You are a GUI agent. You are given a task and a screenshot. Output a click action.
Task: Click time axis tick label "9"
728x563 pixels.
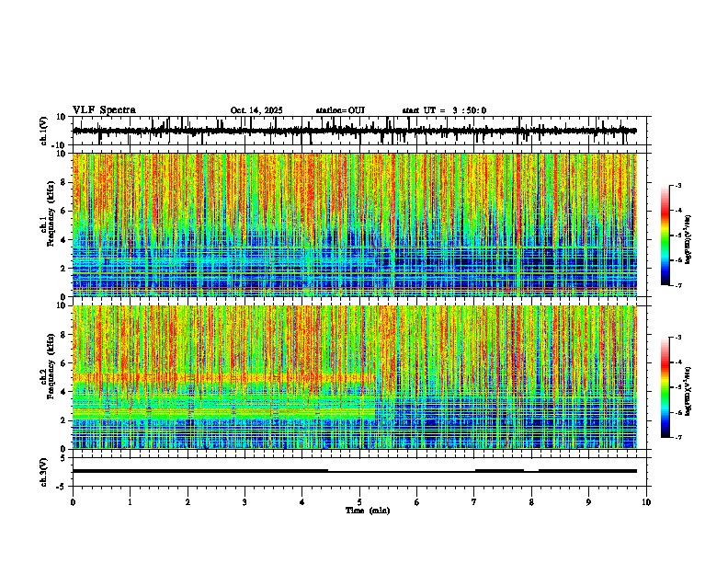588,502
